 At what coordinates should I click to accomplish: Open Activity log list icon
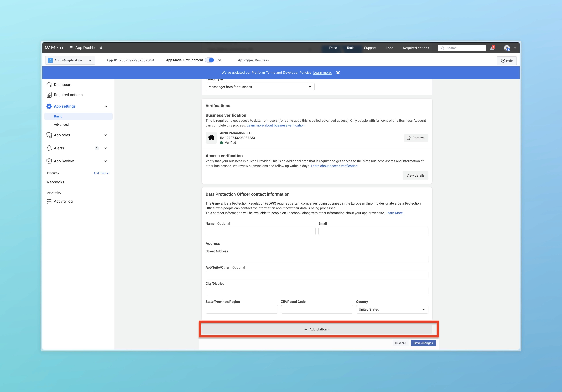coord(49,201)
